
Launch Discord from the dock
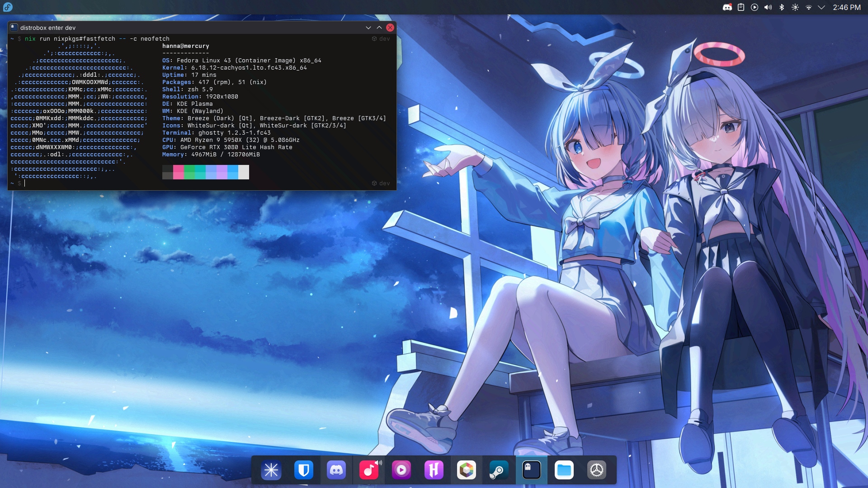[x=336, y=470]
